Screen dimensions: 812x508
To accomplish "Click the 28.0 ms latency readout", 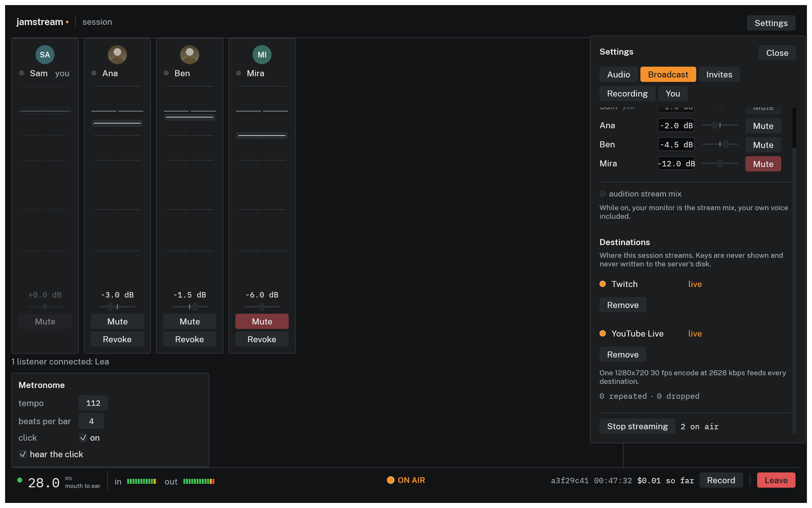I will pos(44,483).
